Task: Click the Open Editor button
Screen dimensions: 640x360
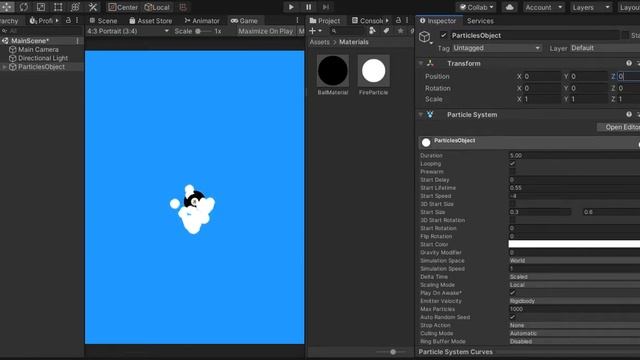Action: coord(618,127)
